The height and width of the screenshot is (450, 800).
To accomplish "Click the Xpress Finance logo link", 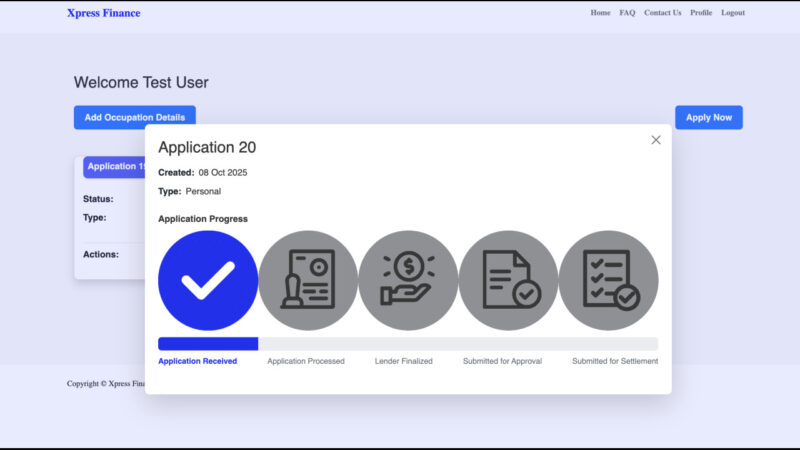I will pos(104,13).
